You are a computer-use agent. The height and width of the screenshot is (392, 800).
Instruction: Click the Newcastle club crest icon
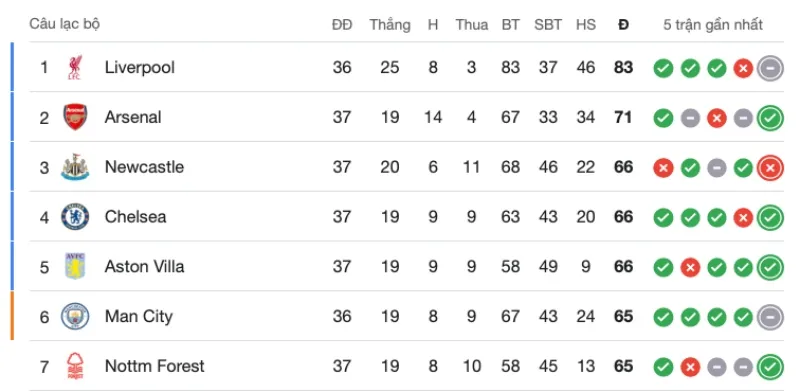pos(75,167)
